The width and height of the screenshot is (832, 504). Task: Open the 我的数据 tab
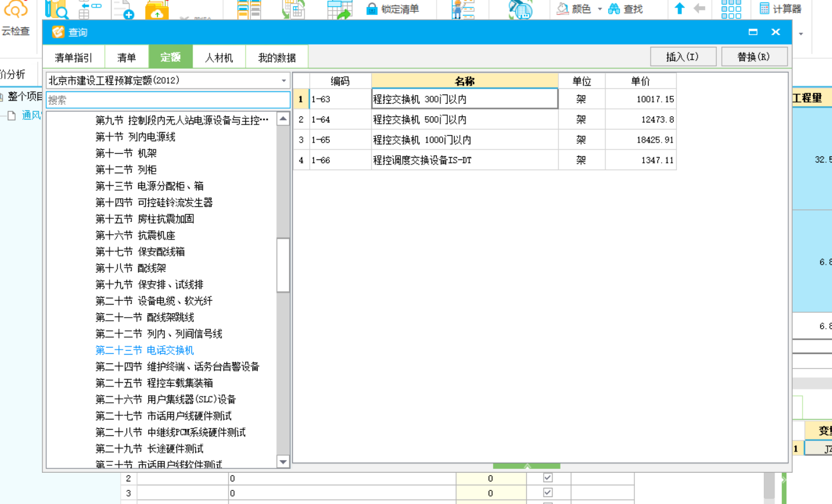point(277,58)
